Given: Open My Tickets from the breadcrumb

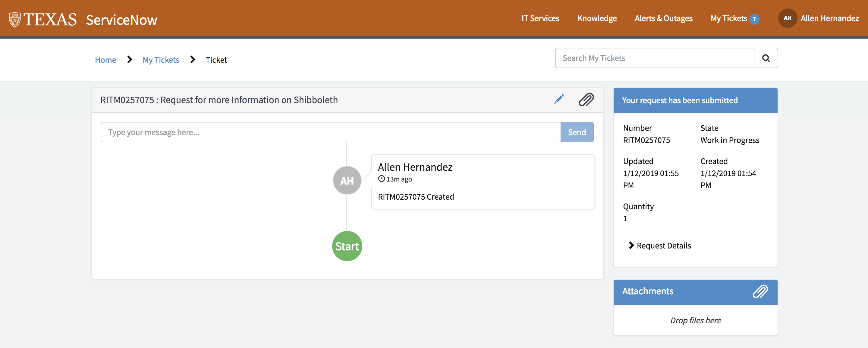Looking at the screenshot, I should point(161,60).
